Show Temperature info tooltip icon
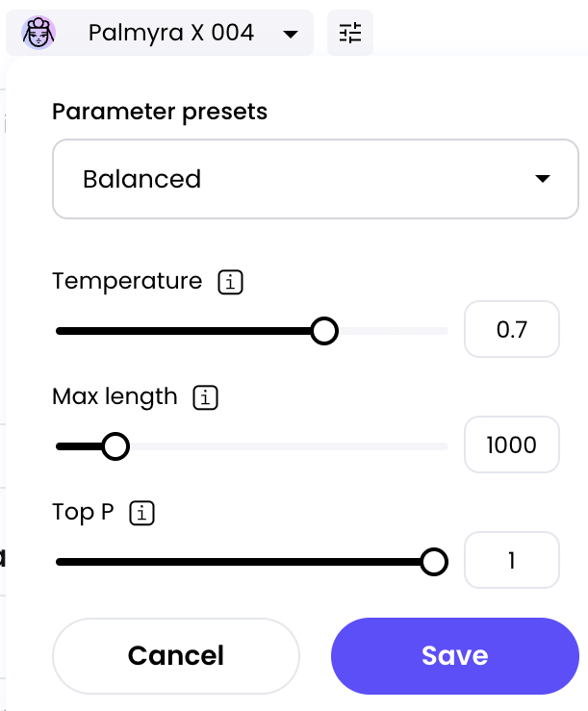Viewport: 588px width, 711px height. pyautogui.click(x=230, y=282)
